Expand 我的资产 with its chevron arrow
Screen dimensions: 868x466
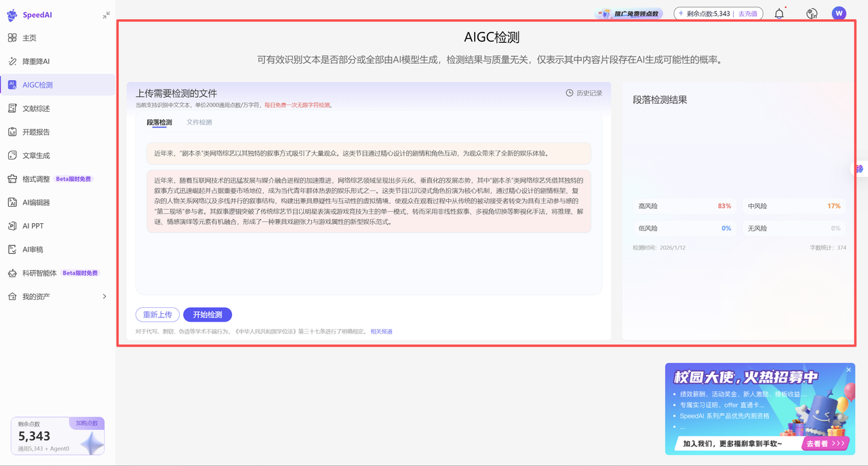pos(104,296)
